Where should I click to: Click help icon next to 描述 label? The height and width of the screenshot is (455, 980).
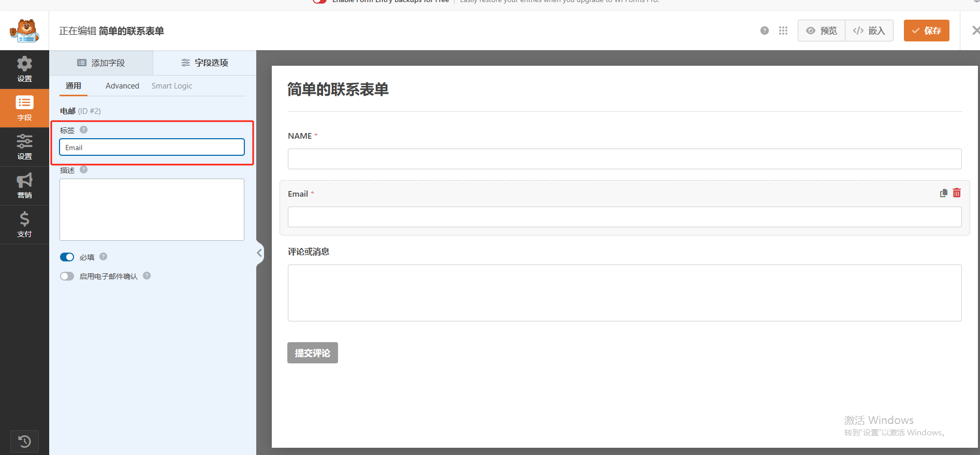[84, 170]
